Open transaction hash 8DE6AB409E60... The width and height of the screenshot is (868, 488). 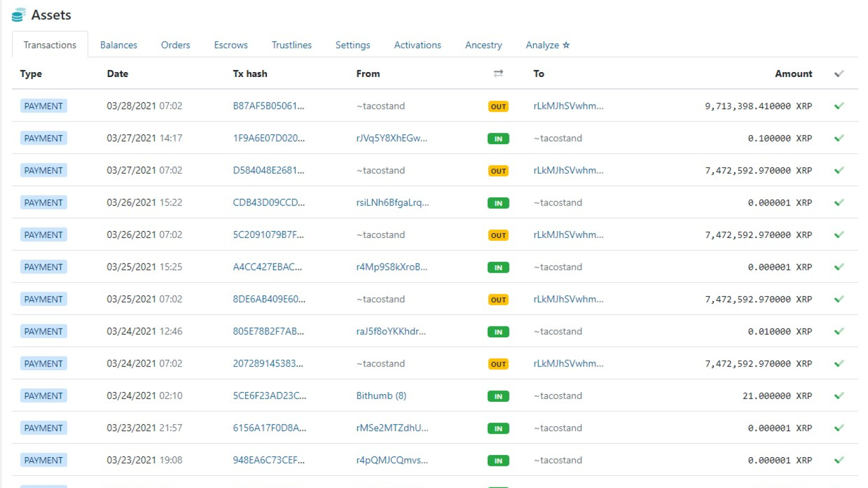(x=269, y=299)
